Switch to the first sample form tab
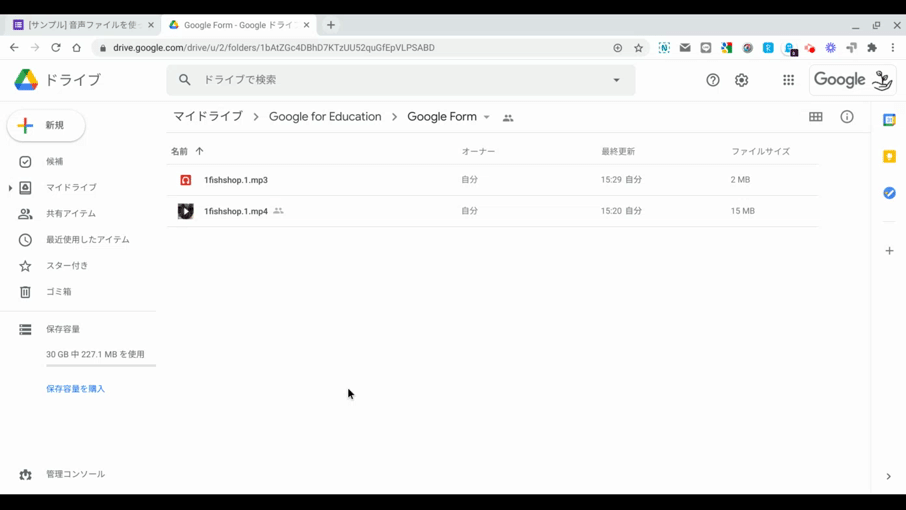906x510 pixels. [82, 25]
